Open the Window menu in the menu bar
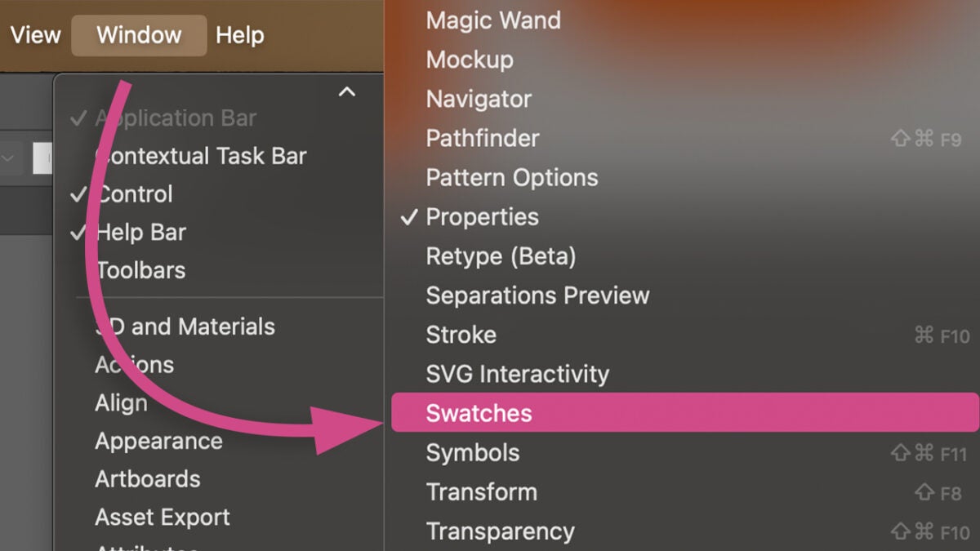The width and height of the screenshot is (980, 551). tap(139, 35)
